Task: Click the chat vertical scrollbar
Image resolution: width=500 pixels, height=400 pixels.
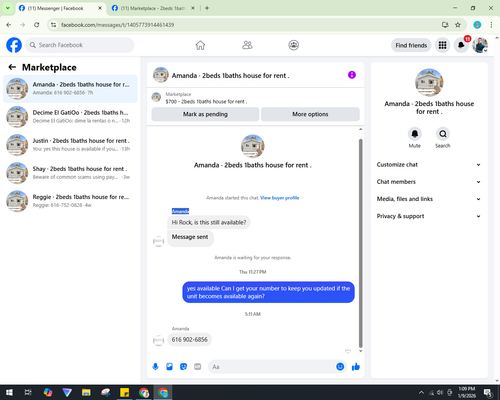Action: click(360, 243)
